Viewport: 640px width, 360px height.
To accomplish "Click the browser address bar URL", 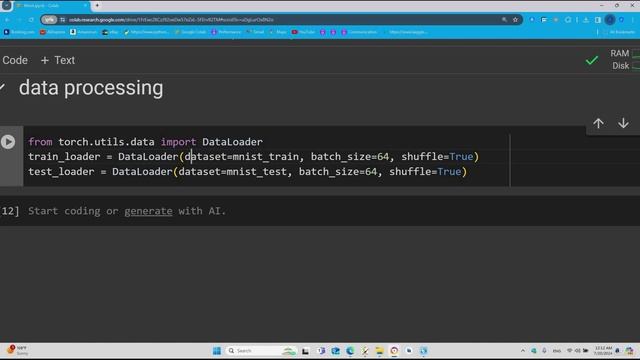I will (x=171, y=20).
